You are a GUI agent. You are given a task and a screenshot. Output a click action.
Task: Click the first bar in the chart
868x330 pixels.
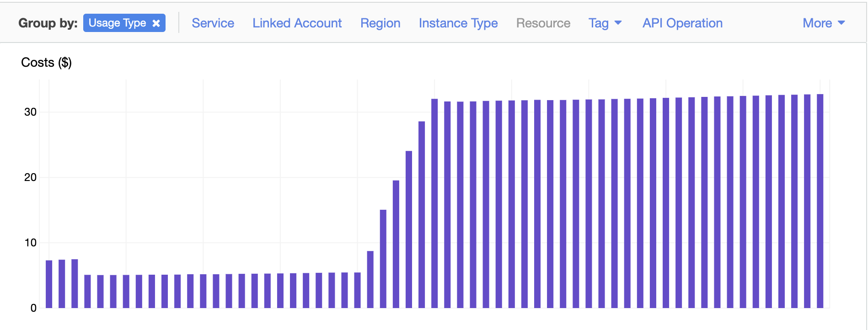click(x=49, y=284)
